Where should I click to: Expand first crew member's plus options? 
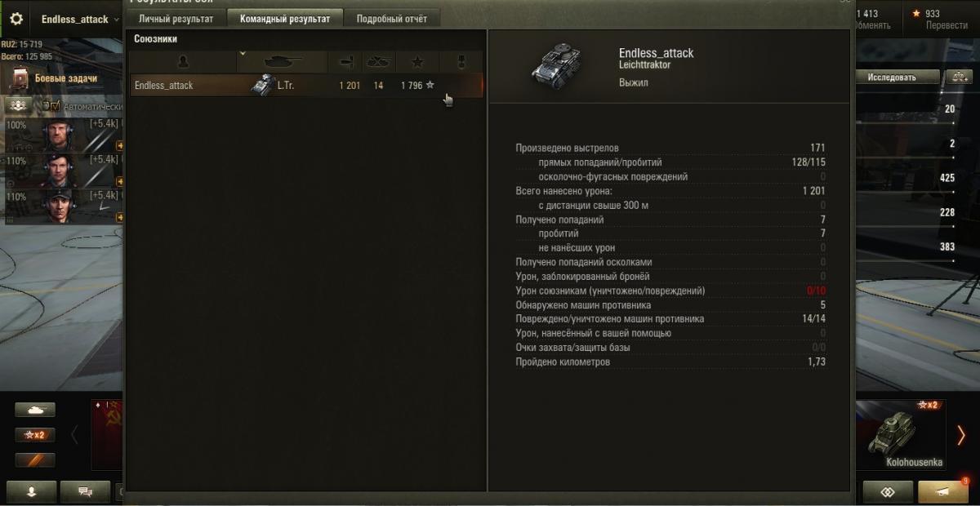[120, 146]
